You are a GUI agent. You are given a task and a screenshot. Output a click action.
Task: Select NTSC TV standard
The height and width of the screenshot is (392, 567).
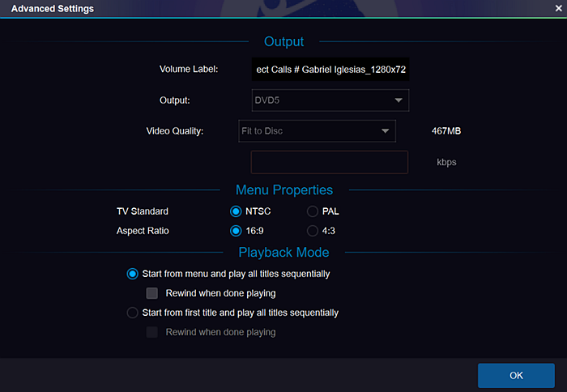236,211
